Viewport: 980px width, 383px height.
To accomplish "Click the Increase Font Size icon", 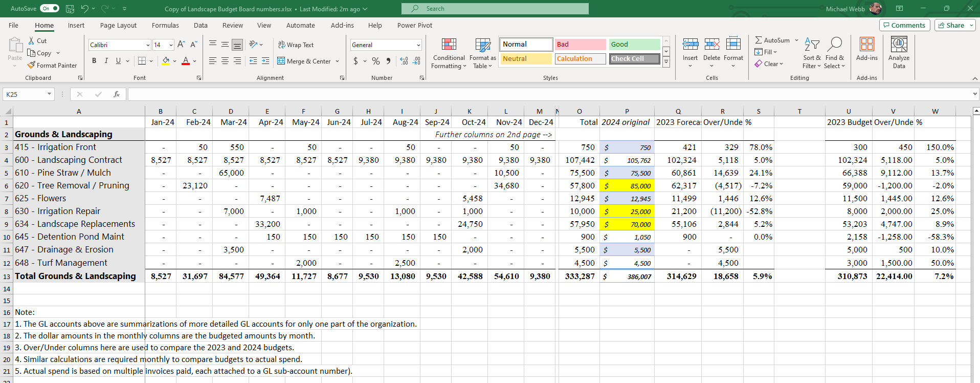I will tap(182, 45).
